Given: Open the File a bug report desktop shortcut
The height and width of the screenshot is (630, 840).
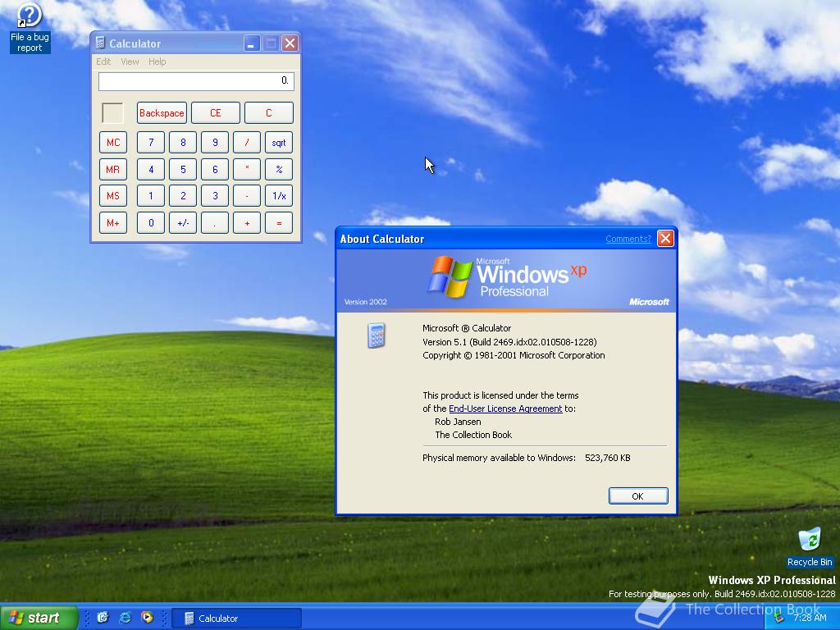Looking at the screenshot, I should pyautogui.click(x=30, y=27).
